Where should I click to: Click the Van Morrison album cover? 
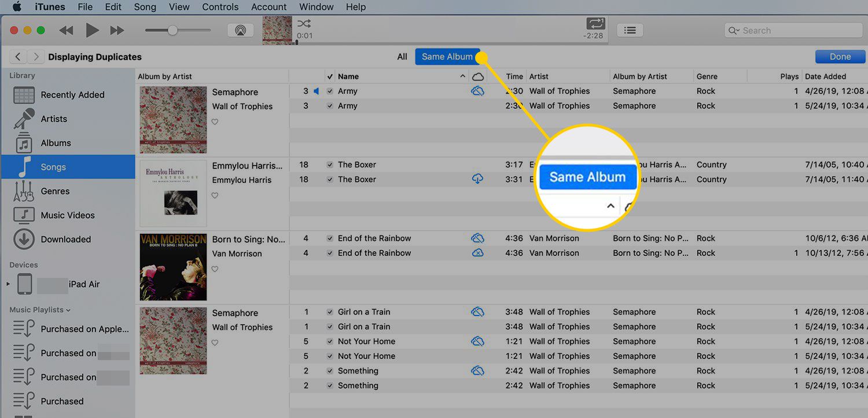tap(173, 267)
